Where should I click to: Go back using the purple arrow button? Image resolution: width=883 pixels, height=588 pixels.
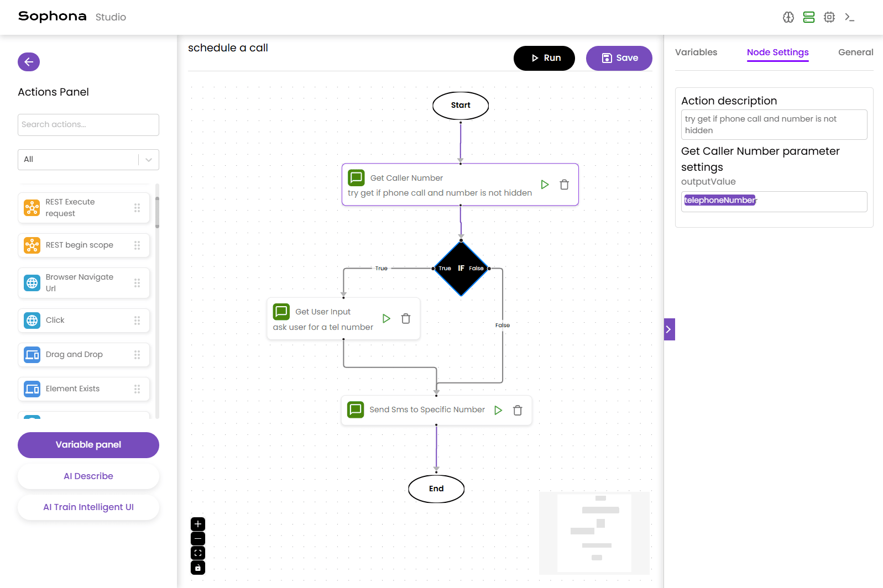(29, 62)
